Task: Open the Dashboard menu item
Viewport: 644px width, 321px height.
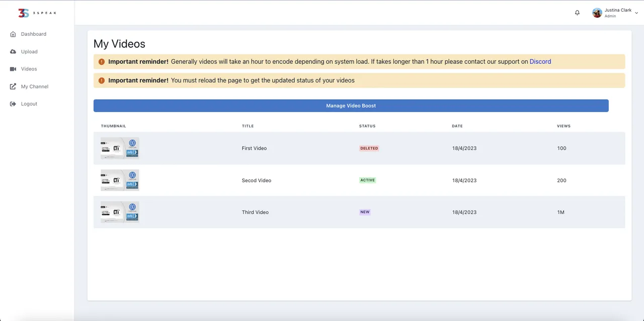Action: tap(34, 34)
